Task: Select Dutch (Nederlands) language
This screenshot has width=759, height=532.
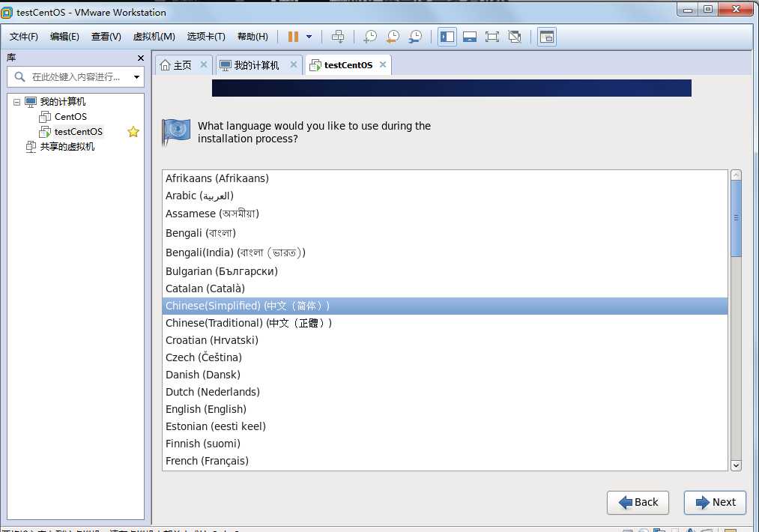Action: [x=445, y=392]
